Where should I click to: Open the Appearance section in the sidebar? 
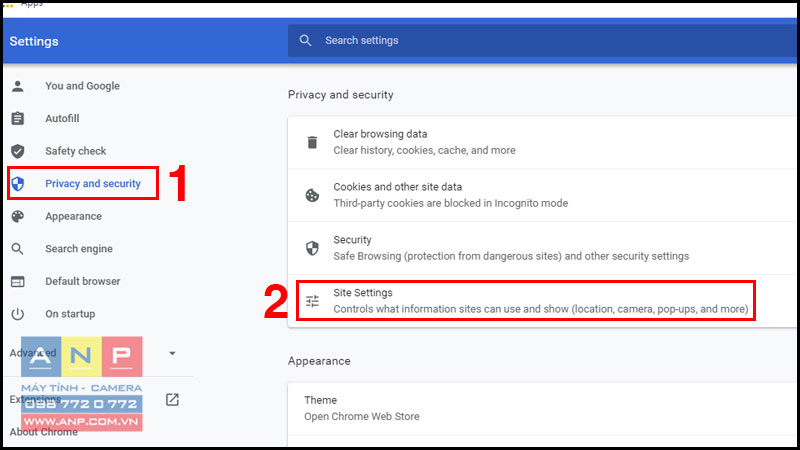tap(73, 216)
